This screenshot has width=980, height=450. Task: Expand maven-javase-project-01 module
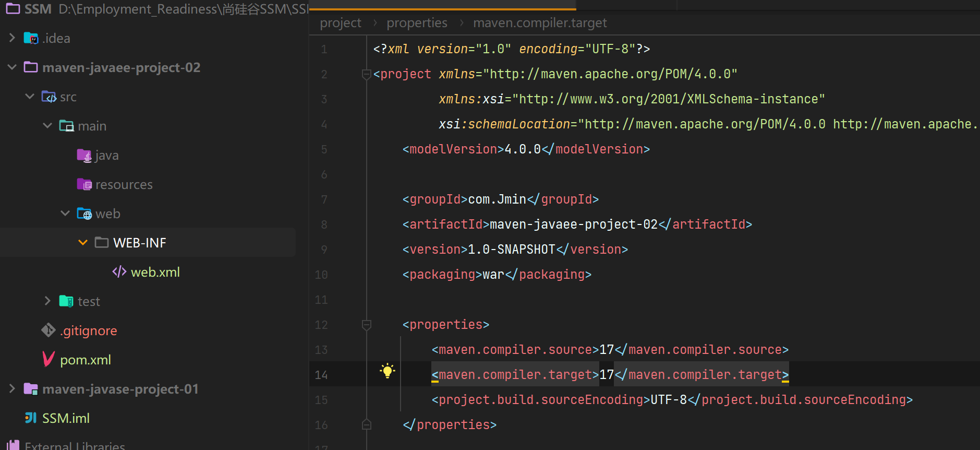12,388
